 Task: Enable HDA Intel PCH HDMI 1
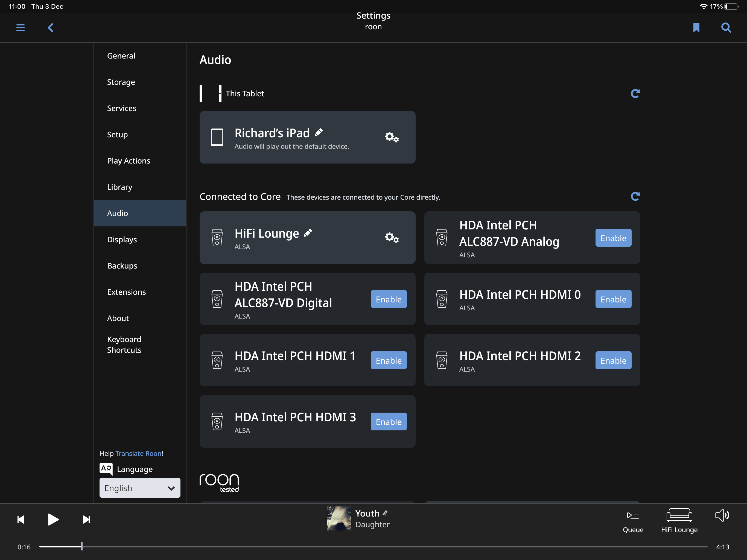tap(389, 360)
